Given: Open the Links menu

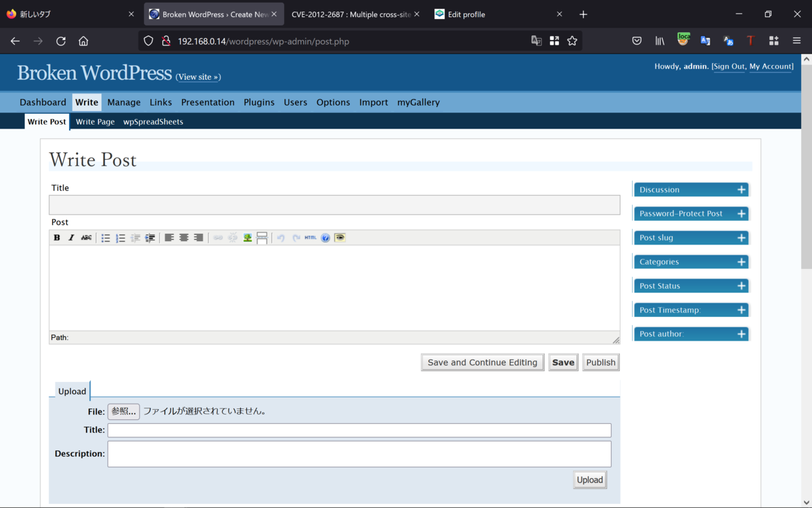Looking at the screenshot, I should [160, 102].
